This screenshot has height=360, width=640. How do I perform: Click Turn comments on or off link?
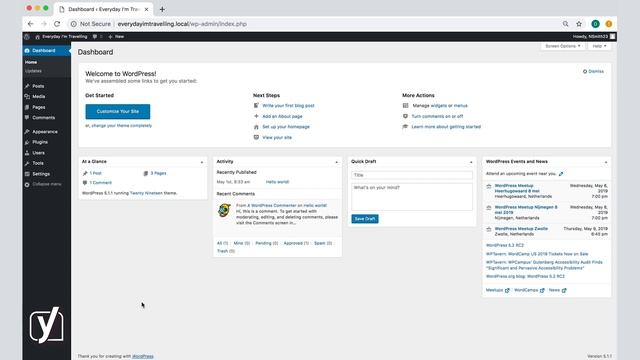click(437, 116)
